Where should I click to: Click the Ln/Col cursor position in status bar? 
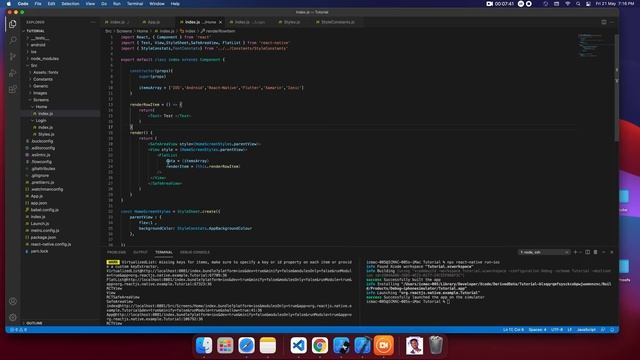[513, 330]
